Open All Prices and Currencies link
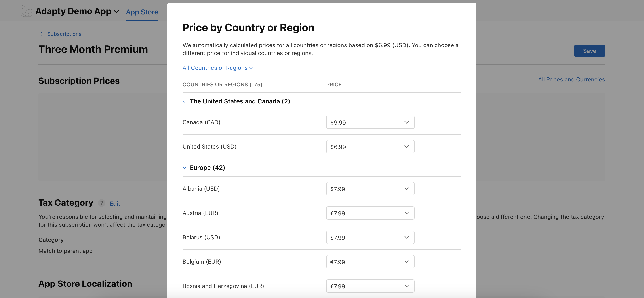The image size is (644, 298). point(571,79)
